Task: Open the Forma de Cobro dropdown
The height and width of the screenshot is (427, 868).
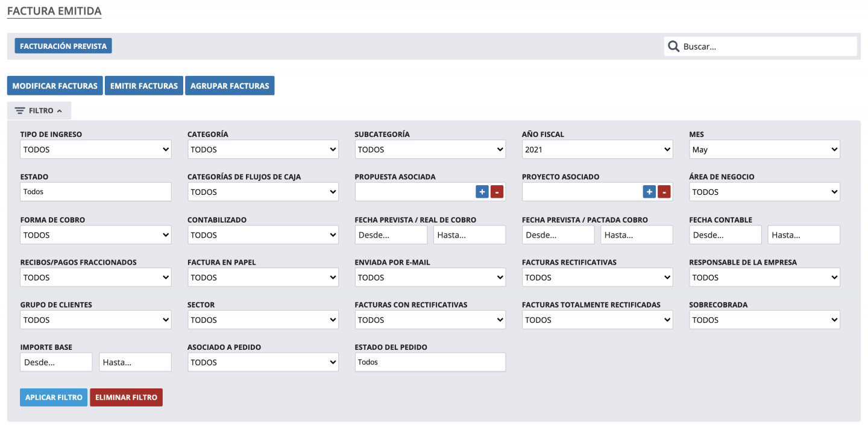Action: (x=95, y=235)
